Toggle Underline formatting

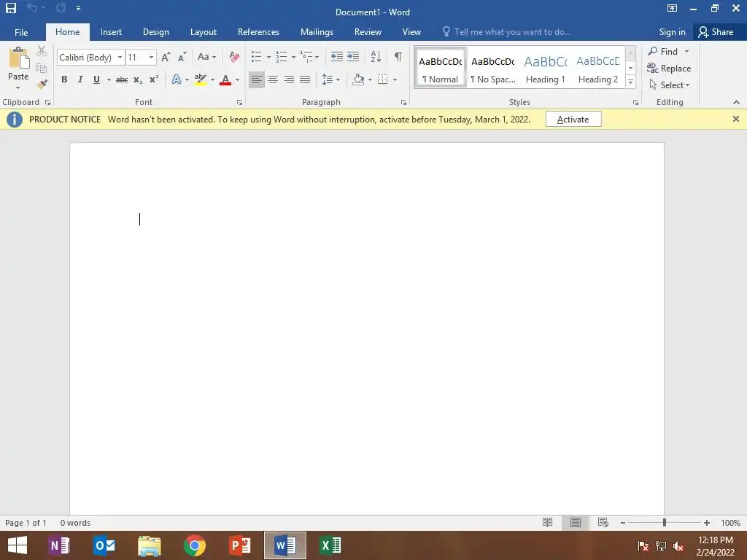click(x=96, y=79)
